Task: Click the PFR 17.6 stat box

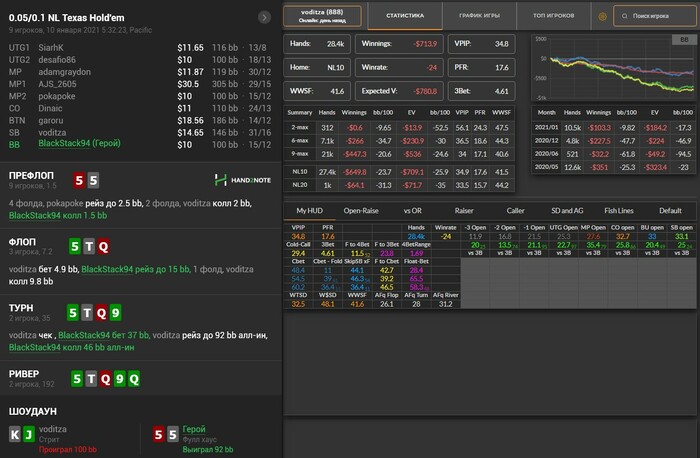Action: tap(481, 67)
